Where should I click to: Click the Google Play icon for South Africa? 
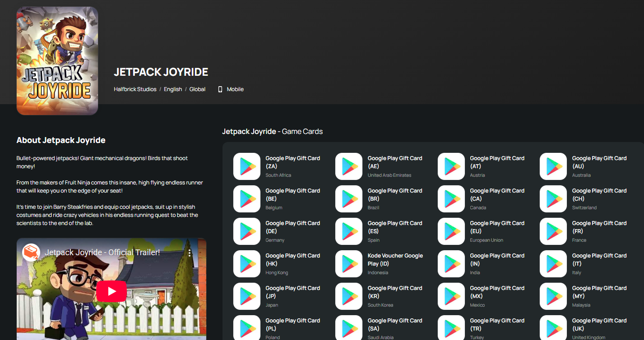[x=247, y=166]
